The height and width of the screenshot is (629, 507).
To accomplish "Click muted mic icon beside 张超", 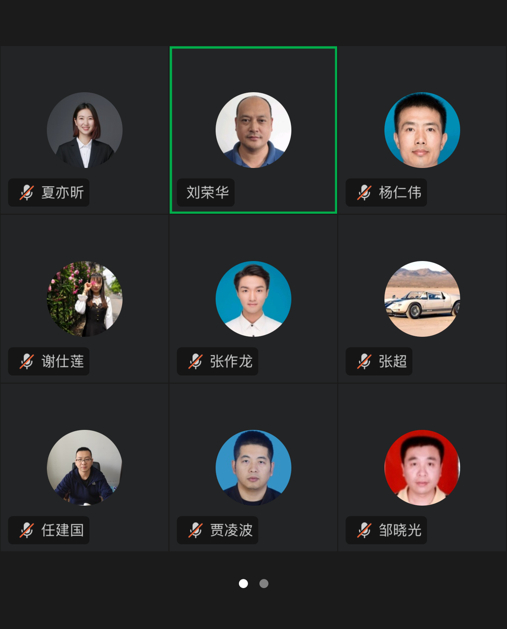I will point(364,361).
